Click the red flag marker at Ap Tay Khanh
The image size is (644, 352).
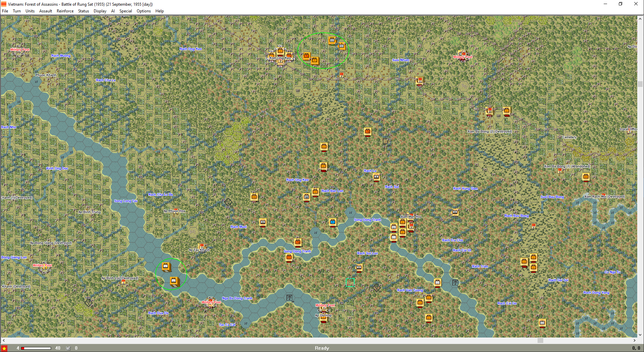click(202, 246)
